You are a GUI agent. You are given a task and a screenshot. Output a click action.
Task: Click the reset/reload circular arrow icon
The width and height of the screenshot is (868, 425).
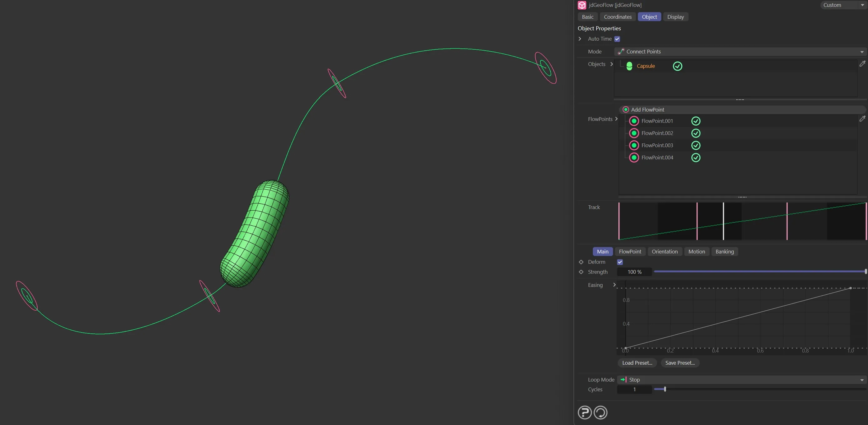tap(601, 412)
